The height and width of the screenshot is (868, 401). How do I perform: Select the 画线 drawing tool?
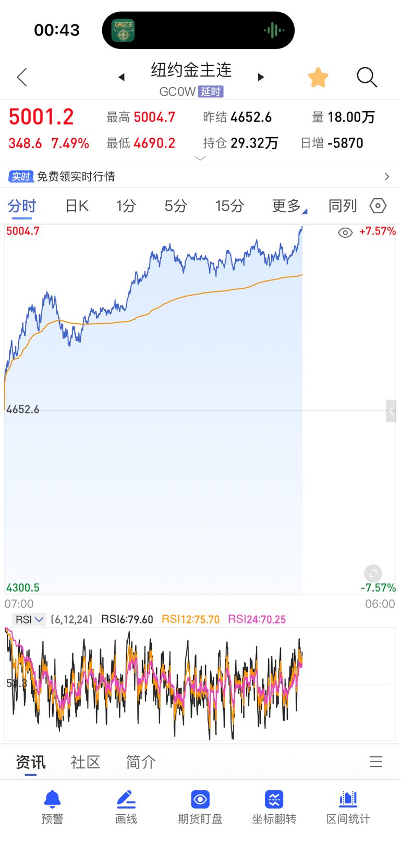[x=126, y=806]
